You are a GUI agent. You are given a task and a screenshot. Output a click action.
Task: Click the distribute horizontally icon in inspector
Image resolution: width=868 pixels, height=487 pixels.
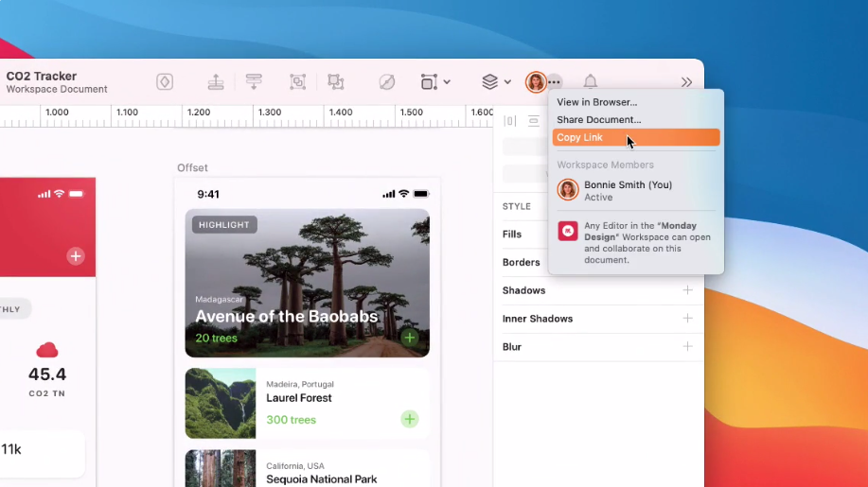pos(510,121)
